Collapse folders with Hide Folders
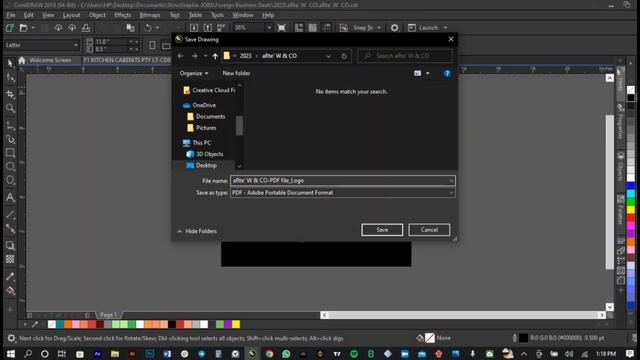The width and height of the screenshot is (640, 360). click(197, 231)
